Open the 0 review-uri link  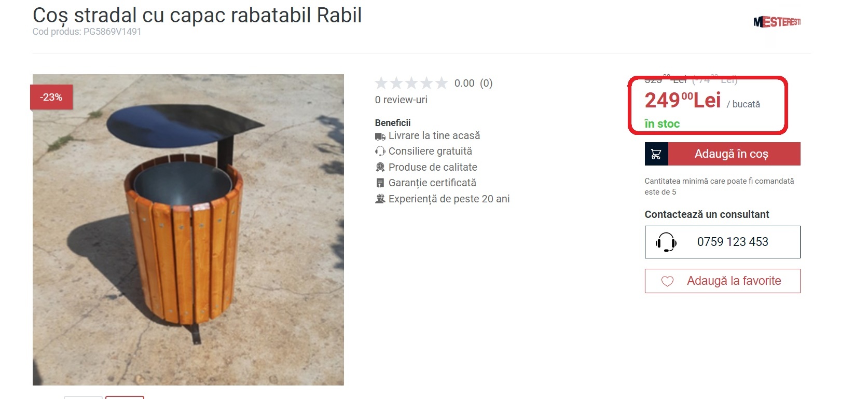click(401, 100)
